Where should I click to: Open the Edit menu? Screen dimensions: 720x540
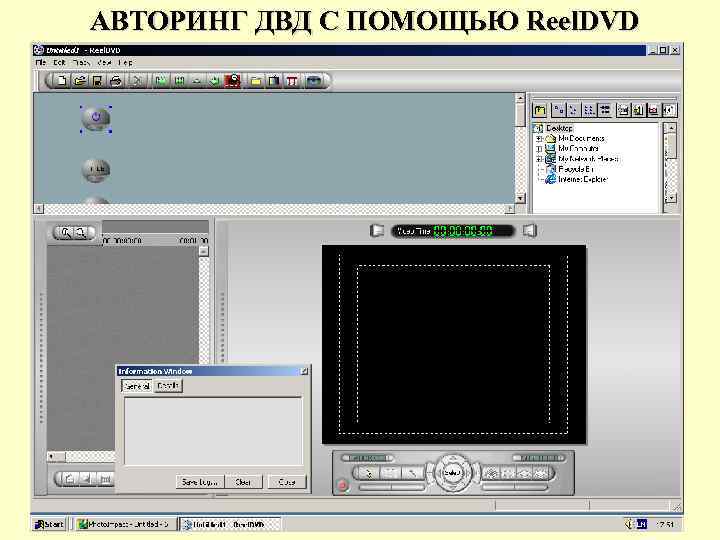tap(60, 62)
